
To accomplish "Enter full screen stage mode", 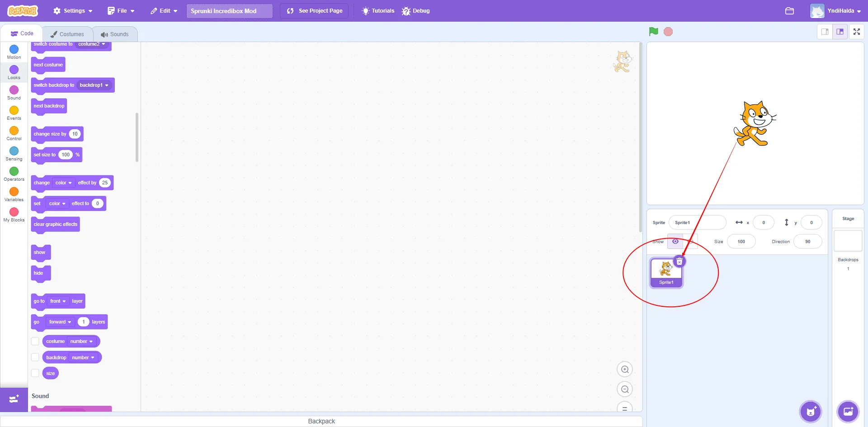I will (x=857, y=32).
